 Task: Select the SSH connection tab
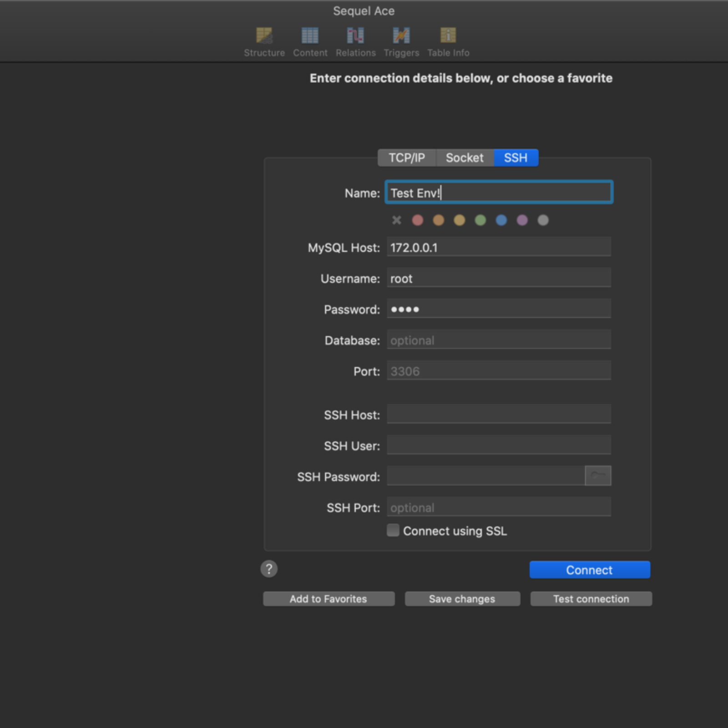coord(516,158)
